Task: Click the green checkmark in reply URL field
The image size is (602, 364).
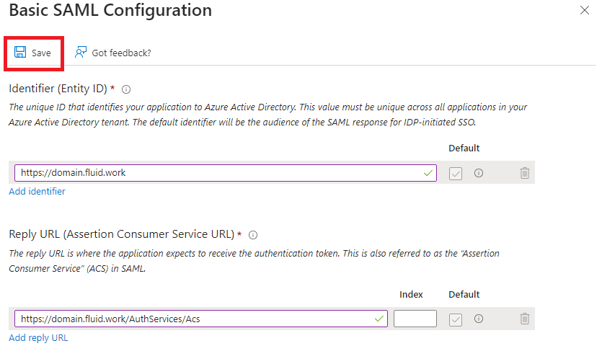Action: point(379,319)
